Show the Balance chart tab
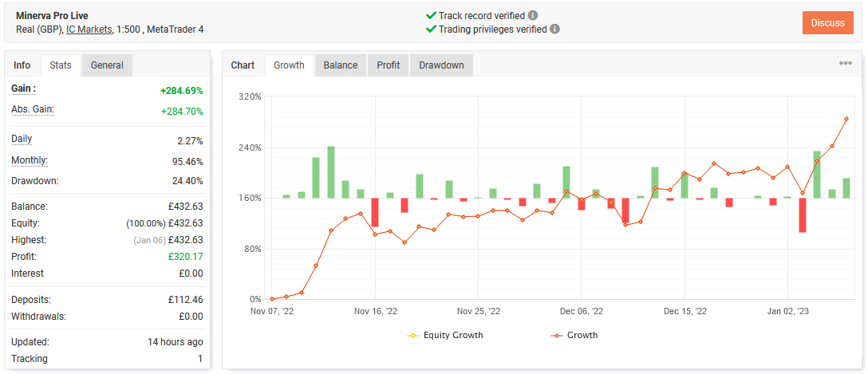The image size is (868, 374). (341, 65)
